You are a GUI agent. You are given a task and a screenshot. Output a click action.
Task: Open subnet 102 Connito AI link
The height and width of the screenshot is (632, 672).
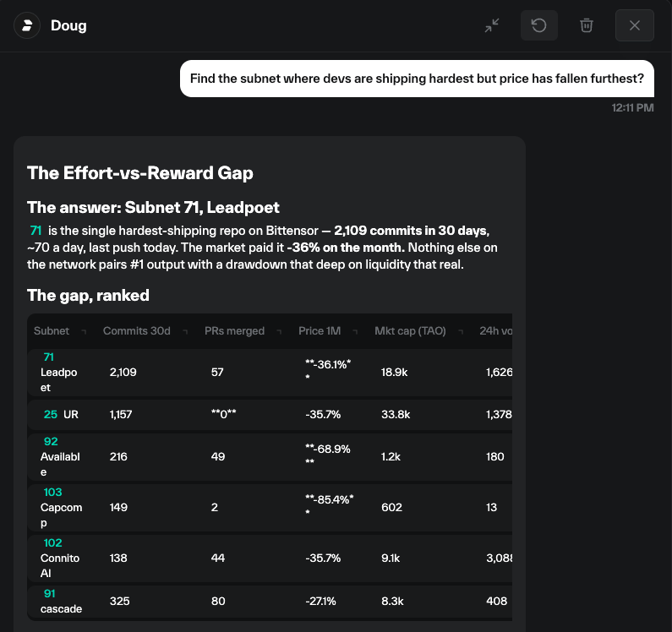[x=52, y=542]
